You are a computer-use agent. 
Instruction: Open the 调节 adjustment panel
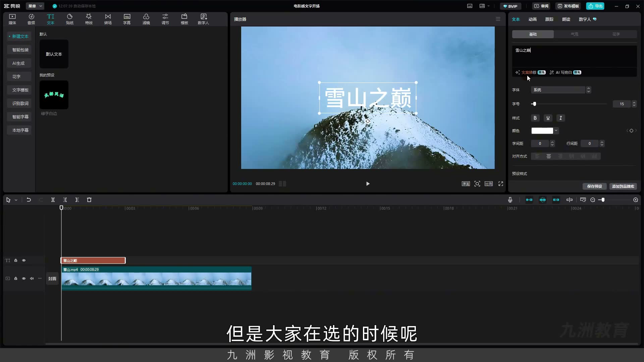pyautogui.click(x=165, y=19)
